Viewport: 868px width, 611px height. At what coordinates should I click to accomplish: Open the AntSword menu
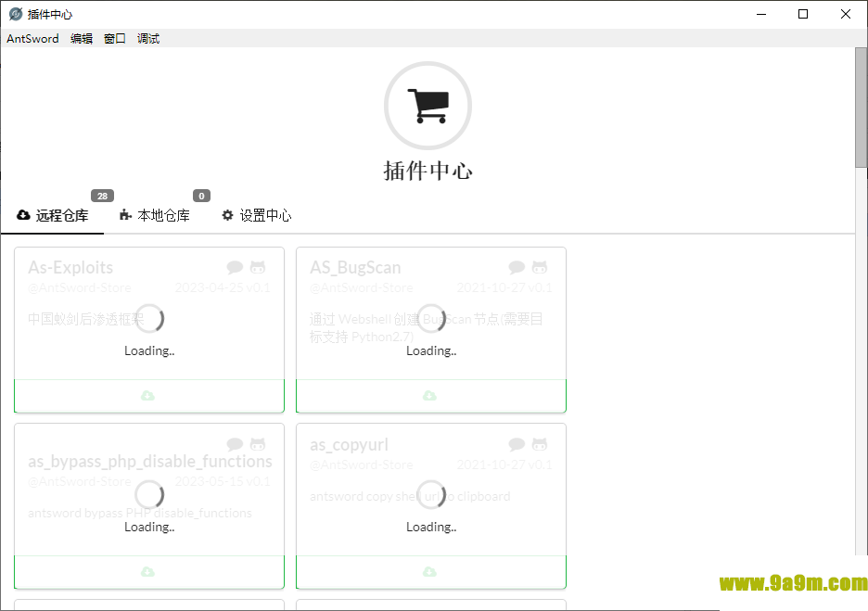pyautogui.click(x=32, y=39)
